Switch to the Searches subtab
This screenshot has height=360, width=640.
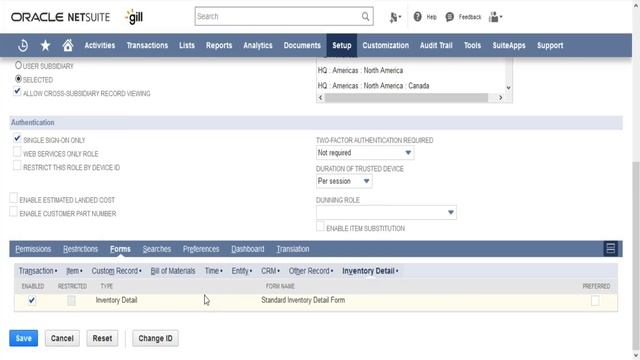pos(157,249)
